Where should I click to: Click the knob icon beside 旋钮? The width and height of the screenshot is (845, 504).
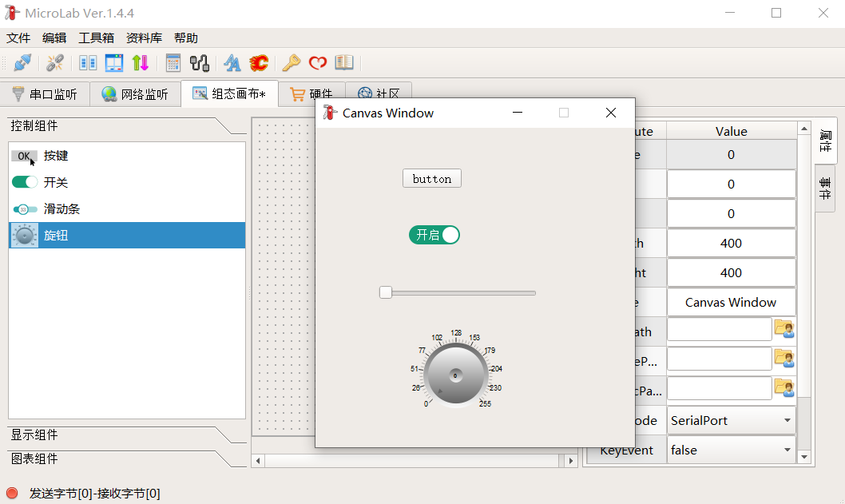pos(25,236)
